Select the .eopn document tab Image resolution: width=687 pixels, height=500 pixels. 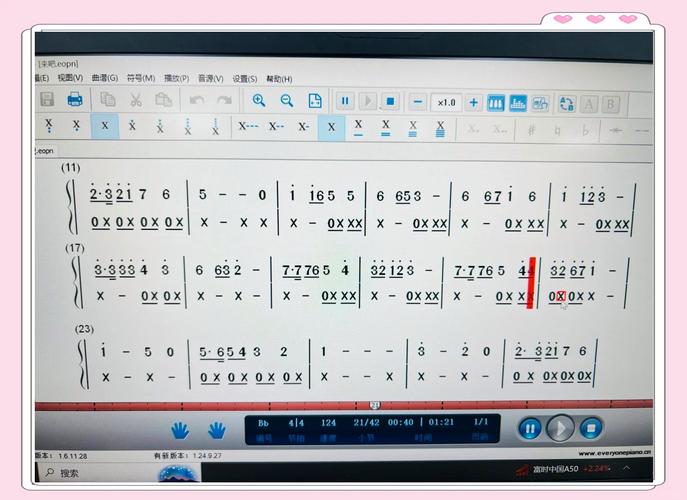click(44, 151)
